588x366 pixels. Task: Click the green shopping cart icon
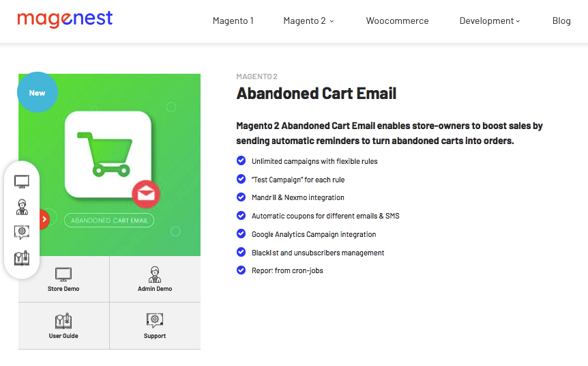tap(104, 154)
